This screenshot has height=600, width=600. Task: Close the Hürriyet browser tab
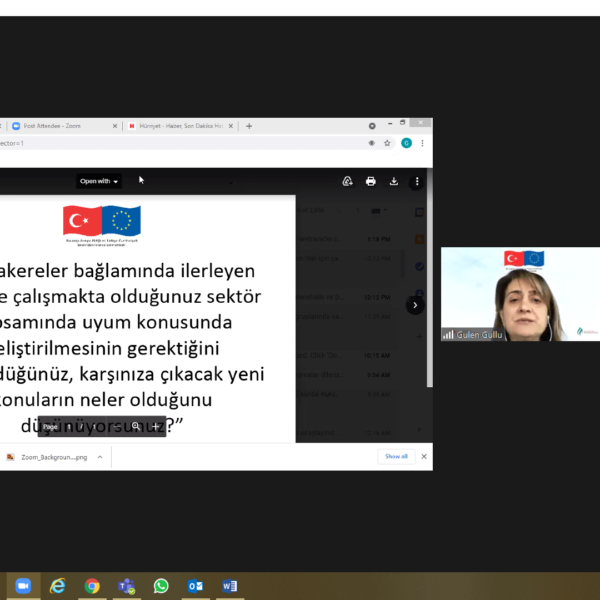(x=231, y=126)
